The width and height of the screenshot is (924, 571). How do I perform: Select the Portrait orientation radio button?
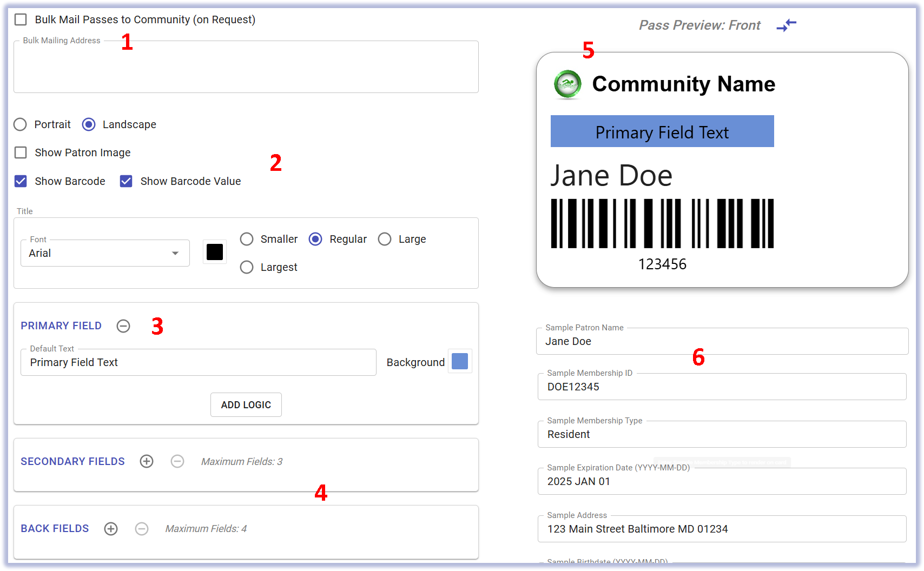point(20,124)
